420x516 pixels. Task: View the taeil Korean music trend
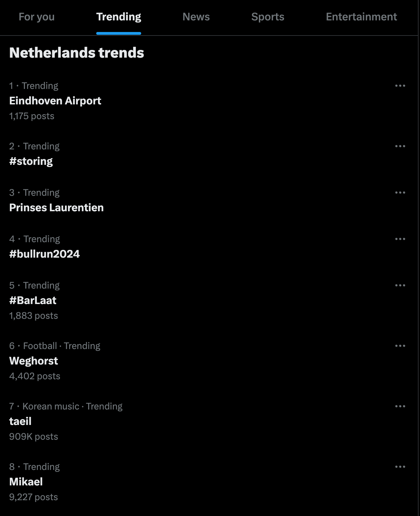pos(20,421)
